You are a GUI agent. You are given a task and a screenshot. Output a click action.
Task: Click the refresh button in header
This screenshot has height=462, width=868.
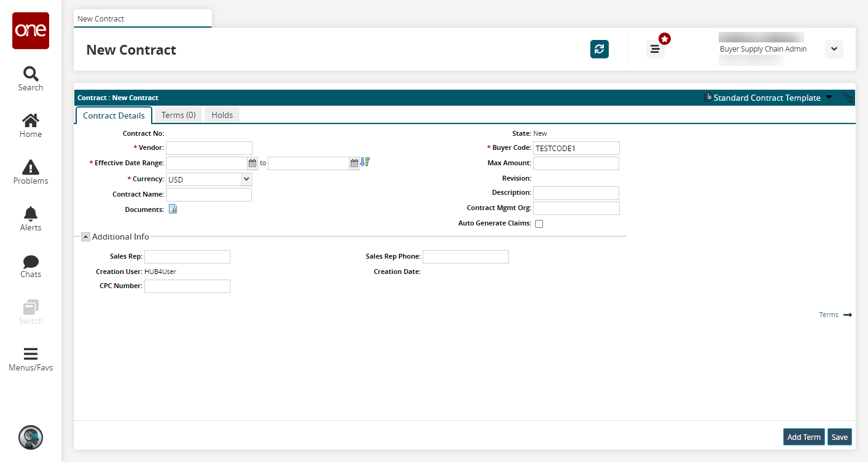[x=599, y=49]
